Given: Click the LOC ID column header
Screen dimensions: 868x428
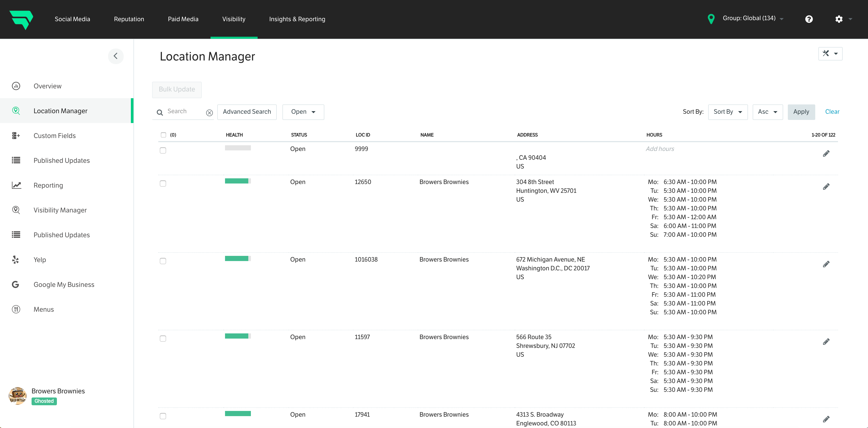Looking at the screenshot, I should click(x=363, y=135).
